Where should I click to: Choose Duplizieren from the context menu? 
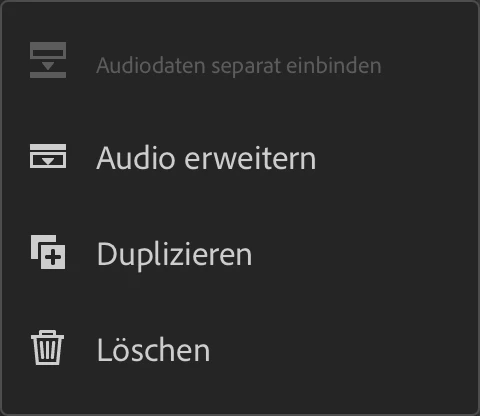tap(240, 254)
